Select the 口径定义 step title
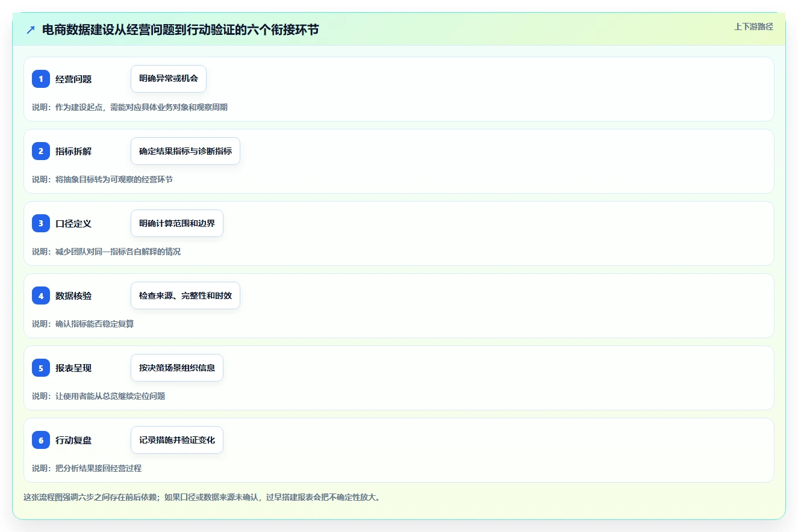This screenshot has width=798, height=532. coord(73,223)
